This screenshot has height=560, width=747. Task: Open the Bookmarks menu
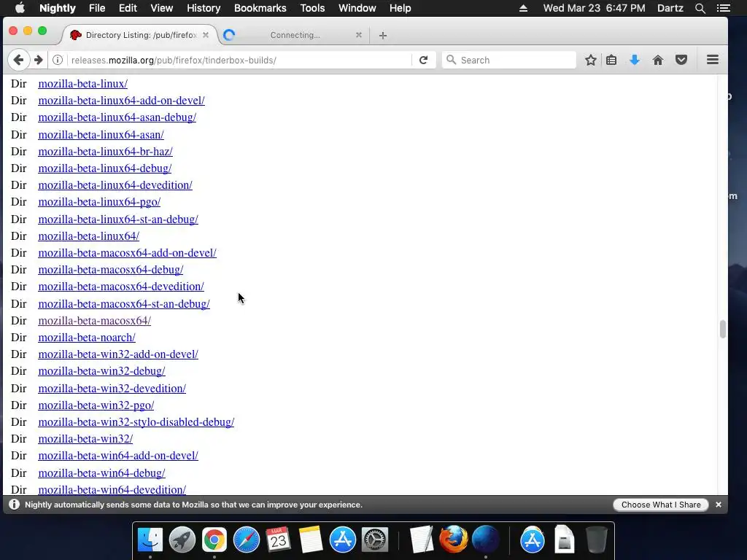tap(260, 8)
